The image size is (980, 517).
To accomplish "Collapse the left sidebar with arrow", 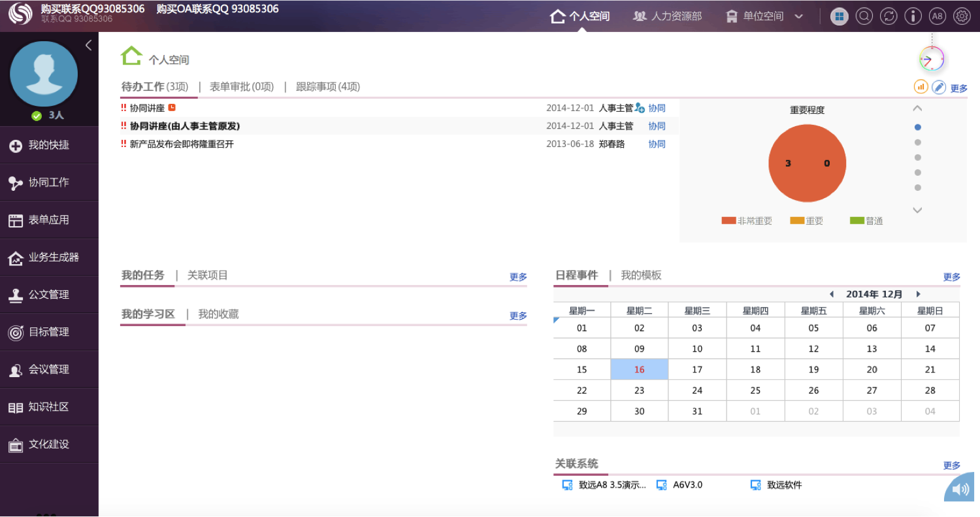I will point(88,45).
